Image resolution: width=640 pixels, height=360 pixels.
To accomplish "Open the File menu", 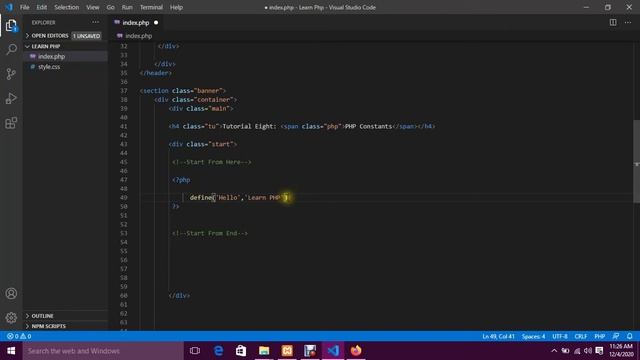I will click(x=24, y=7).
